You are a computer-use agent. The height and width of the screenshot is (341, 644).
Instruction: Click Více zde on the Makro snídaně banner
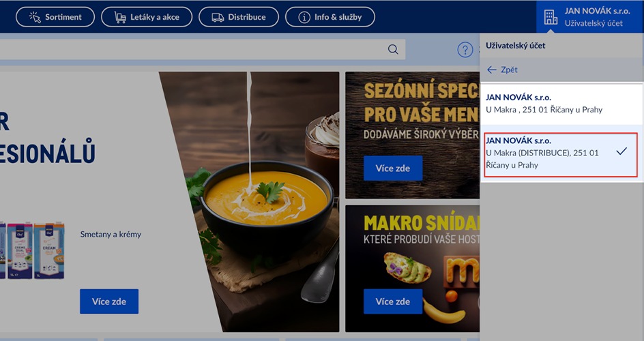click(393, 301)
